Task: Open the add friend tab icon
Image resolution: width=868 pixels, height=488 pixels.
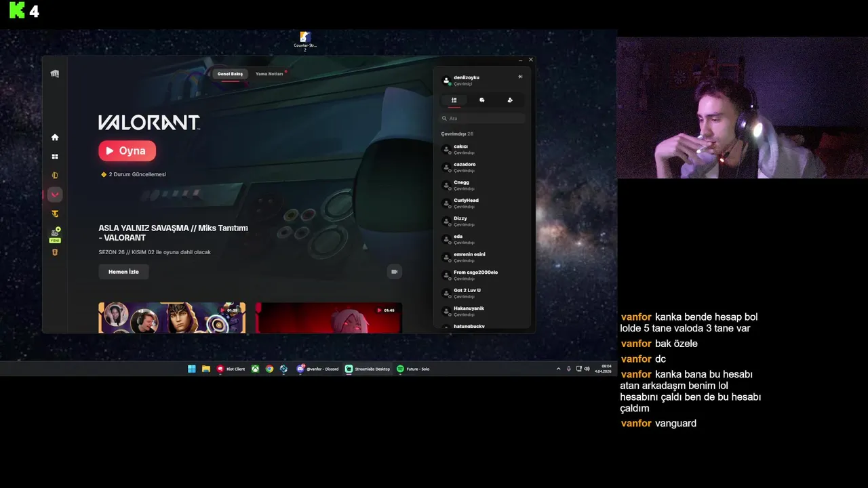Action: tap(510, 100)
